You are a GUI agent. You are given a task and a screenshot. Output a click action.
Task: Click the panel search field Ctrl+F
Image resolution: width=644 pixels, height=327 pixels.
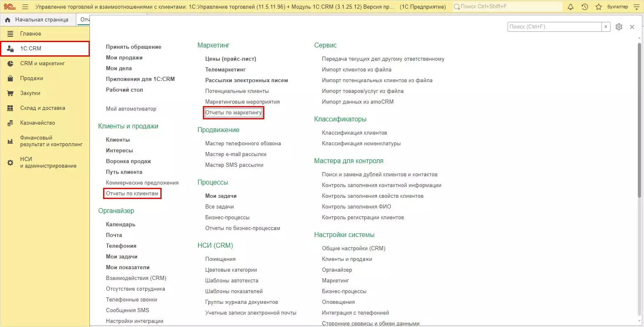[x=555, y=27]
